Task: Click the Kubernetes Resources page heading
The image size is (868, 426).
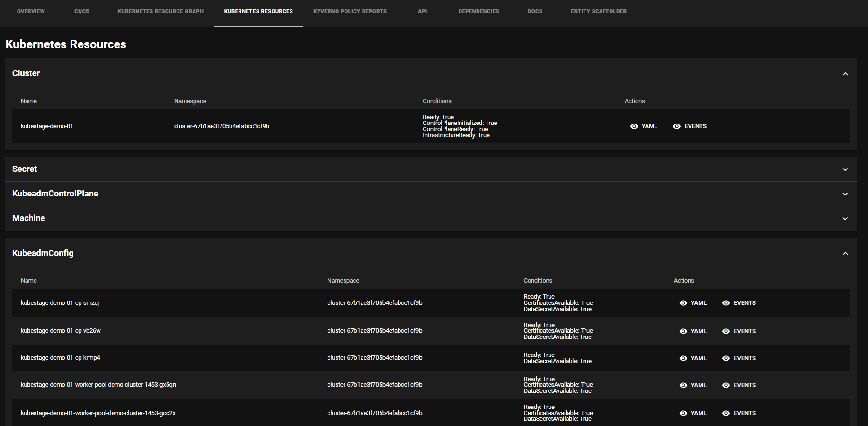Action: point(66,44)
